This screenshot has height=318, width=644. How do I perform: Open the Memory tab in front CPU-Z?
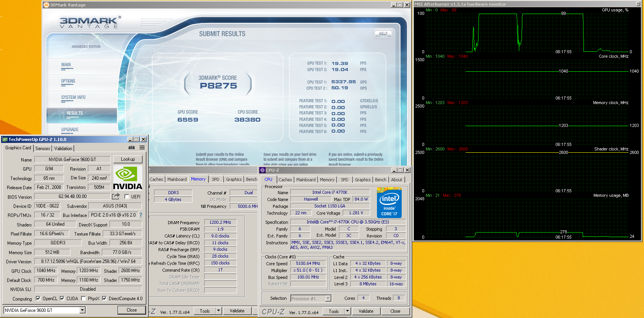pyautogui.click(x=327, y=180)
